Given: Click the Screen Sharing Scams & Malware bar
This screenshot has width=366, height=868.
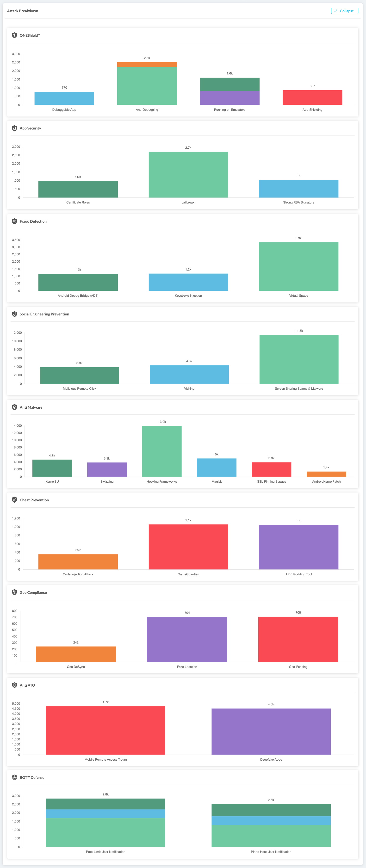Looking at the screenshot, I should coord(299,359).
